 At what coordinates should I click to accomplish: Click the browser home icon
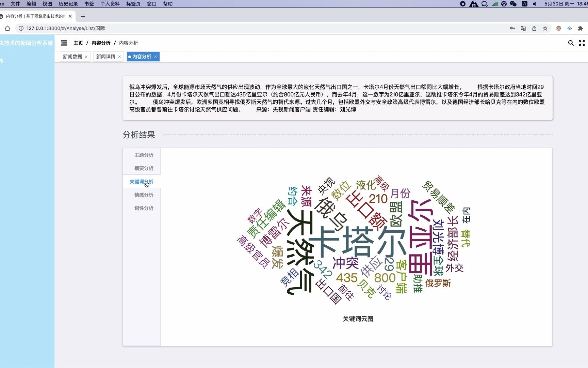(x=7, y=28)
